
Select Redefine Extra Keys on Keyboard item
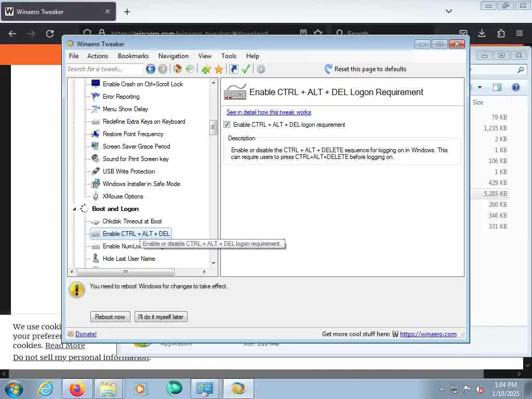[x=144, y=122]
